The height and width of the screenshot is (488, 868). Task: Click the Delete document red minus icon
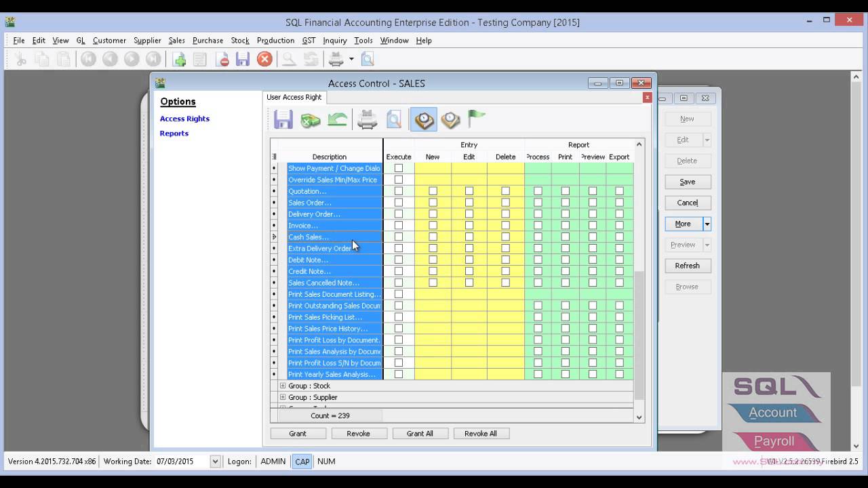(x=222, y=60)
